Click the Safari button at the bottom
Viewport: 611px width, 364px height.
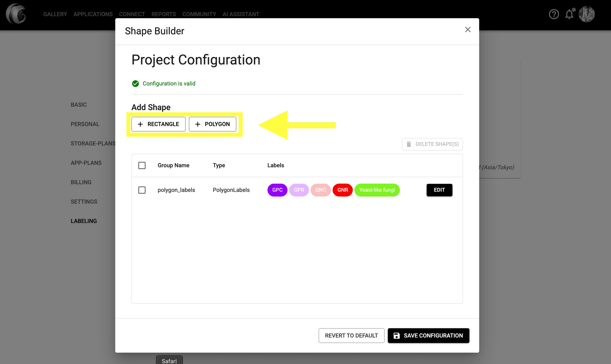[x=169, y=360]
